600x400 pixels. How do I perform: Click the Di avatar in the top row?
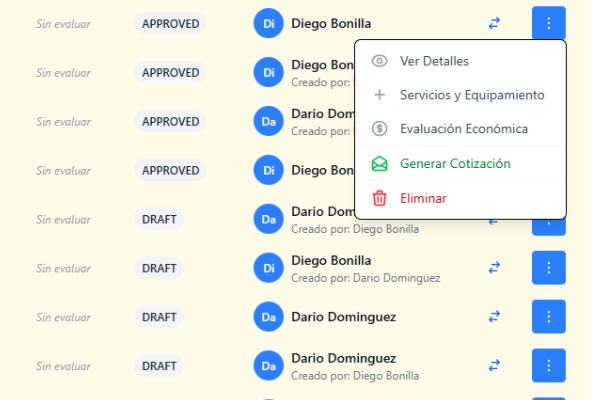(x=268, y=23)
